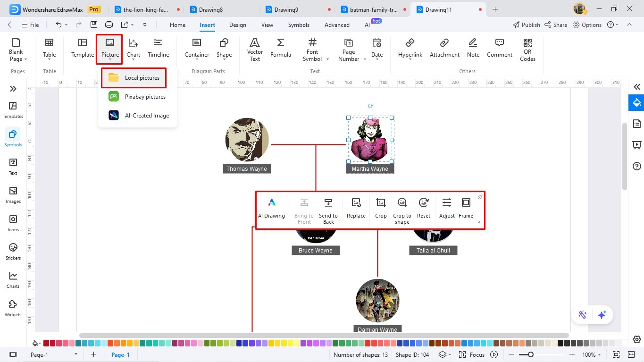This screenshot has height=362, width=644.
Task: Collapse the right side panel
Action: tap(636, 87)
